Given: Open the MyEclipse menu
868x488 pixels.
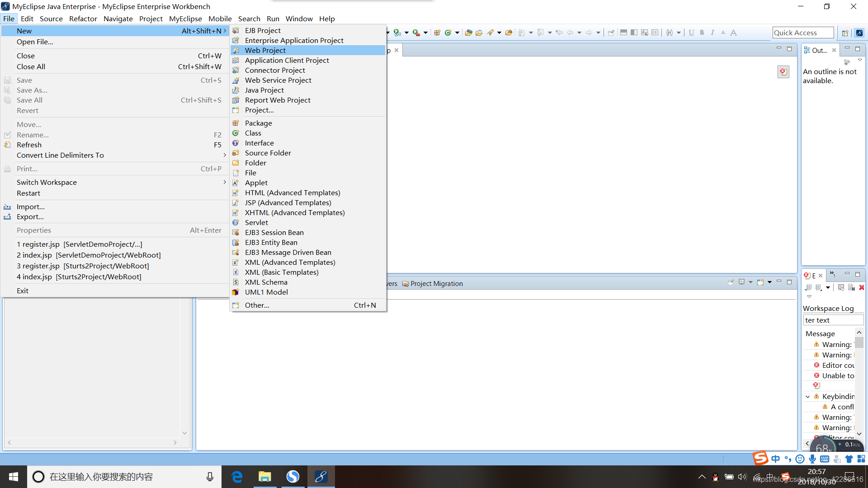Looking at the screenshot, I should (185, 19).
